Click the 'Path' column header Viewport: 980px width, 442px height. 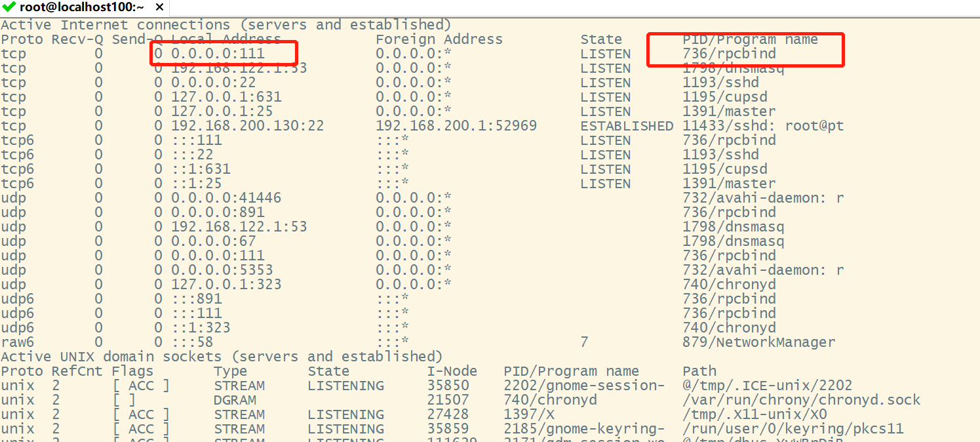click(x=699, y=371)
